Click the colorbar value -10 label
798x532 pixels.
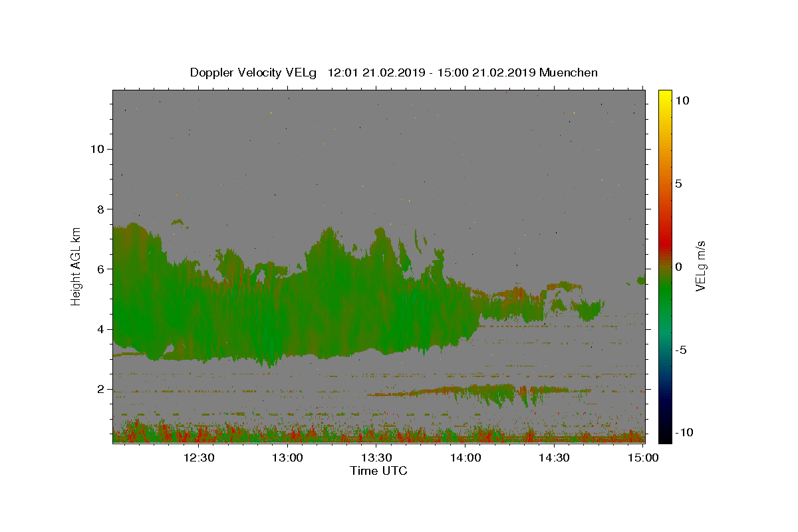click(684, 432)
